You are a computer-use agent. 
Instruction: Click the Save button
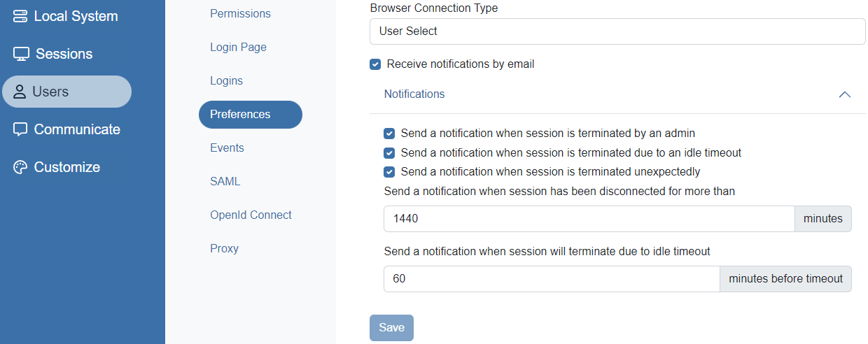coord(391,328)
